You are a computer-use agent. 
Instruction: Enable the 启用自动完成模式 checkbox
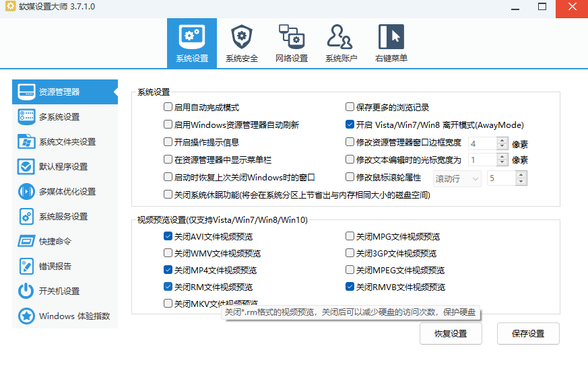pyautogui.click(x=168, y=107)
